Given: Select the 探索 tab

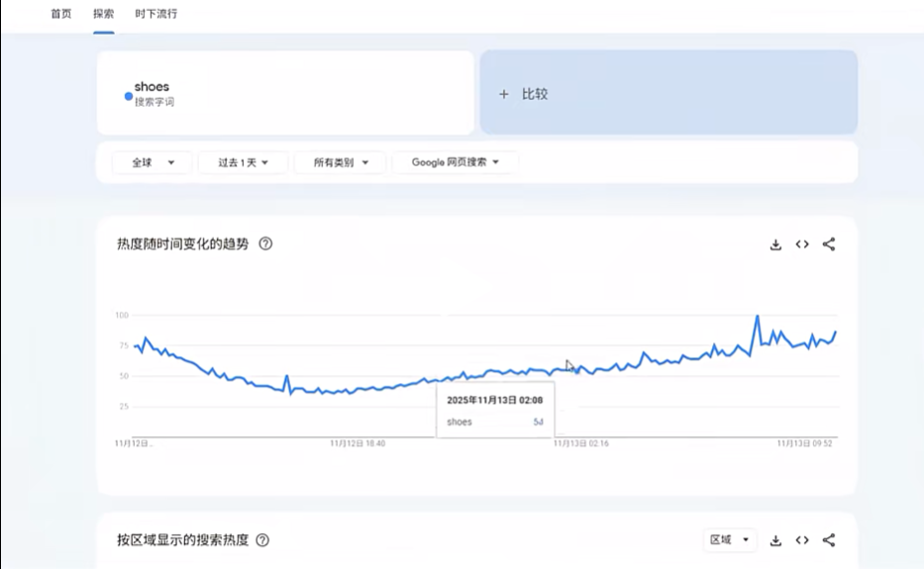Looking at the screenshot, I should click(x=103, y=14).
